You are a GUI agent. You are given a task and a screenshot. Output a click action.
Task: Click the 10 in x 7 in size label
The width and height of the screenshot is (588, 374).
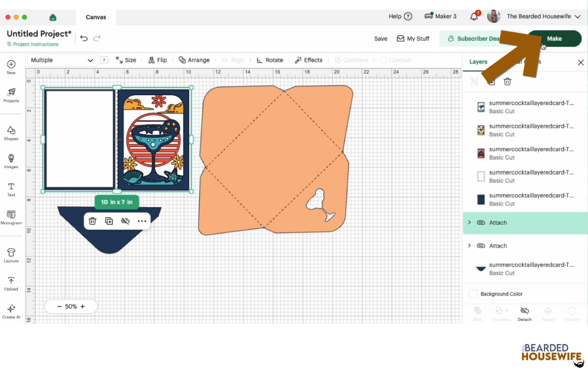point(117,202)
